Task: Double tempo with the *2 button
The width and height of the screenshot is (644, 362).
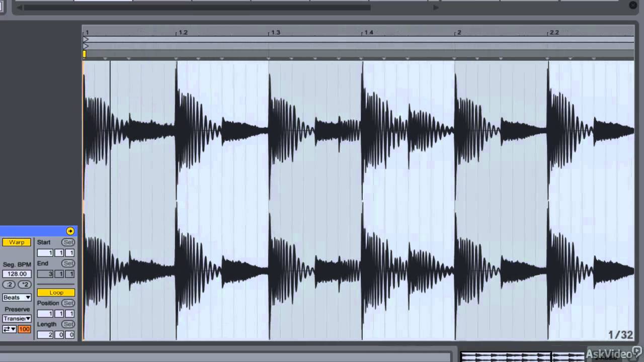Action: (x=24, y=285)
